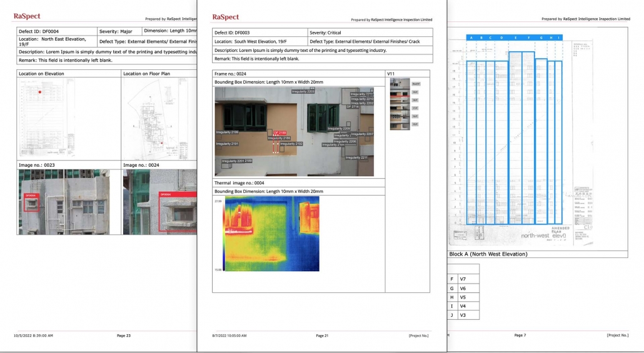Click the 'north-west elev0' drawing title

543,236
